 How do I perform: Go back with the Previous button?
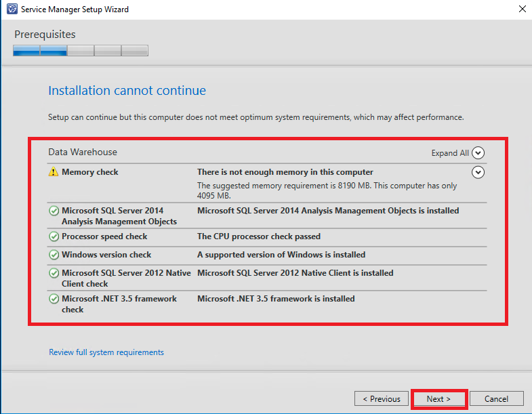pos(382,399)
